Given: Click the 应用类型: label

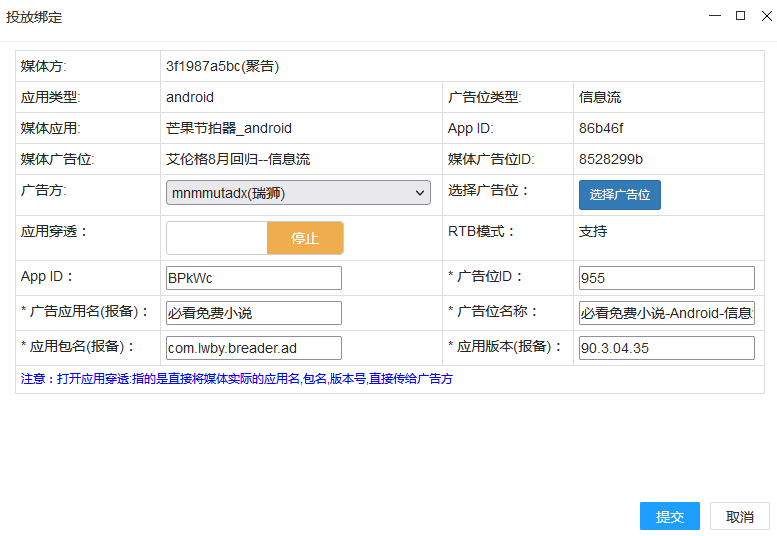Looking at the screenshot, I should (x=50, y=97).
